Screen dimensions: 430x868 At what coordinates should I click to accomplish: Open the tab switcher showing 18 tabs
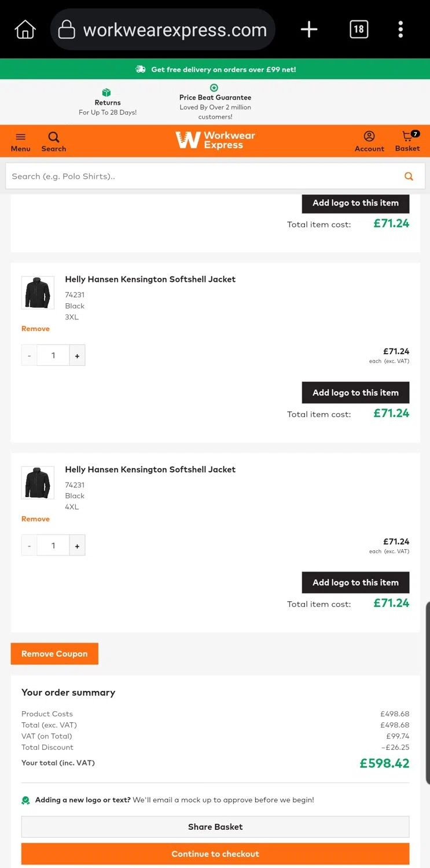point(359,29)
